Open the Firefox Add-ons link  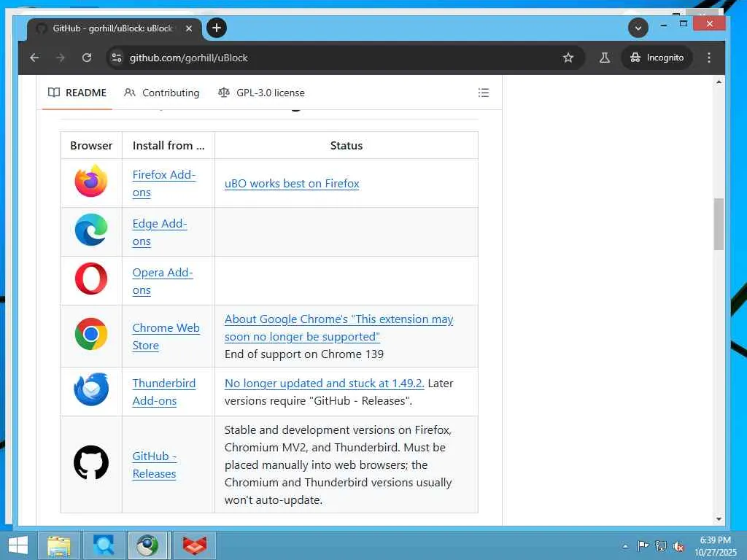coord(164,183)
